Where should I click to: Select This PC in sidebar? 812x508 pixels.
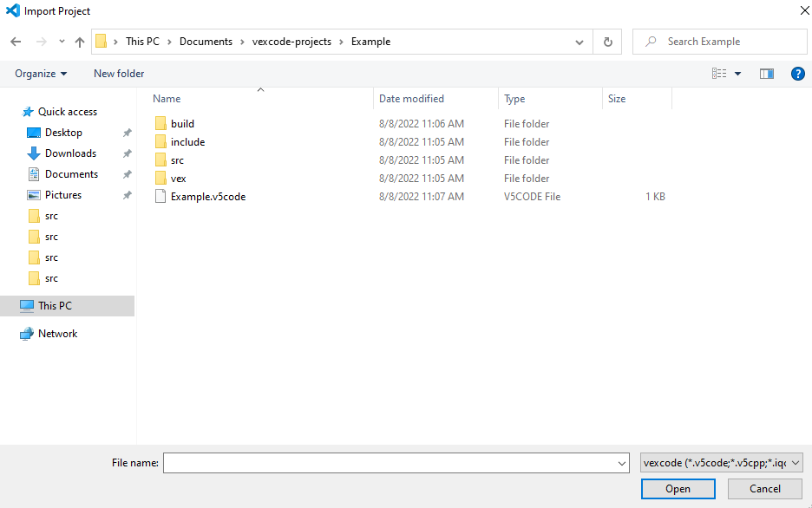click(x=56, y=305)
